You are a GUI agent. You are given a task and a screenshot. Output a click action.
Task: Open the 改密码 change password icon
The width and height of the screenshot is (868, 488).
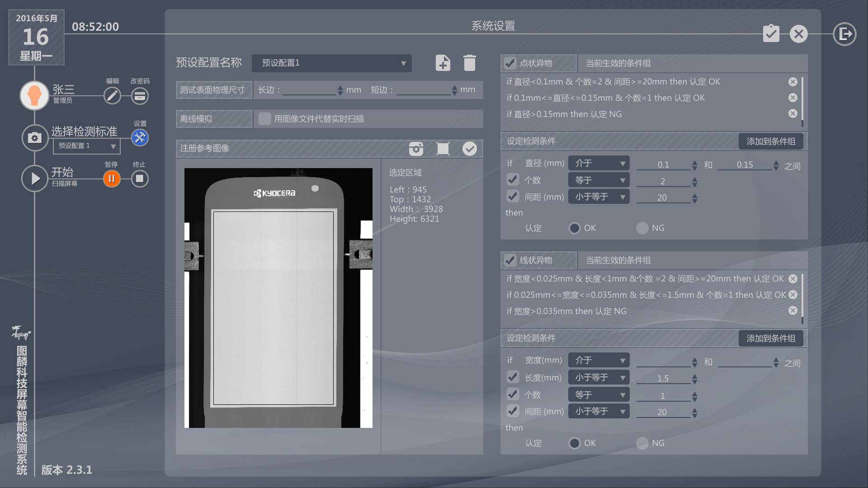[x=140, y=96]
